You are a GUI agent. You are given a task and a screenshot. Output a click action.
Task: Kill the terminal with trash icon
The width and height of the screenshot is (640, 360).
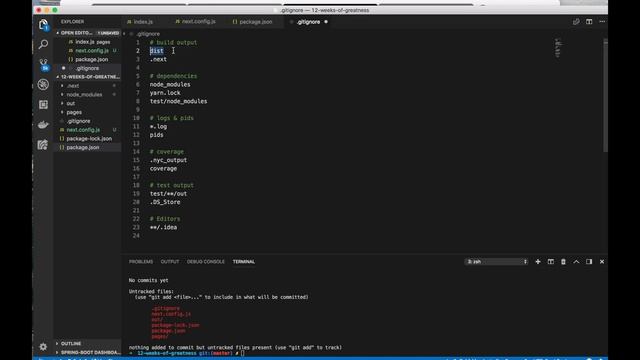pos(563,262)
